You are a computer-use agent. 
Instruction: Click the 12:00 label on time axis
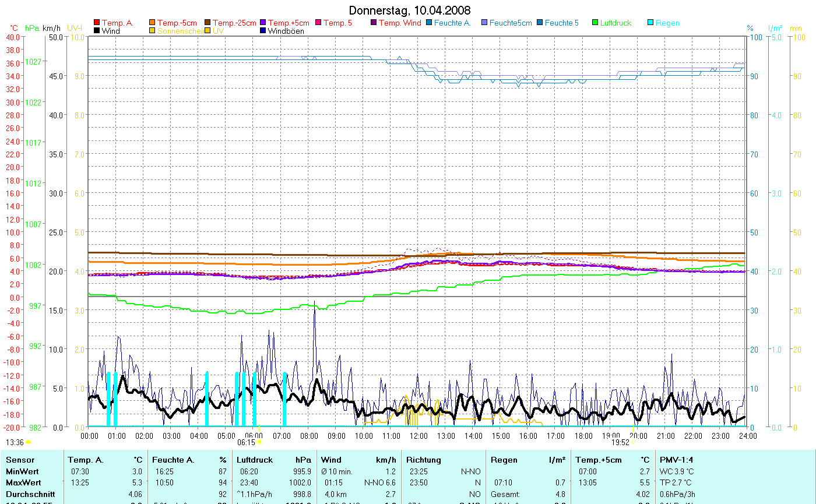(x=418, y=435)
